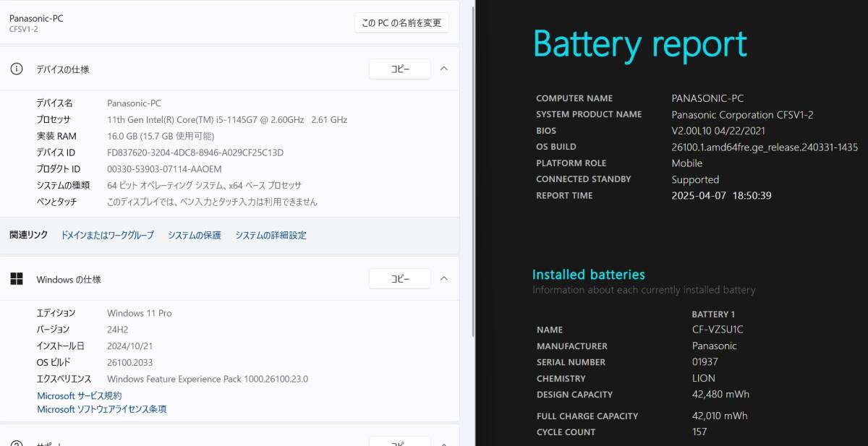Open システムの保護 link

(x=195, y=235)
